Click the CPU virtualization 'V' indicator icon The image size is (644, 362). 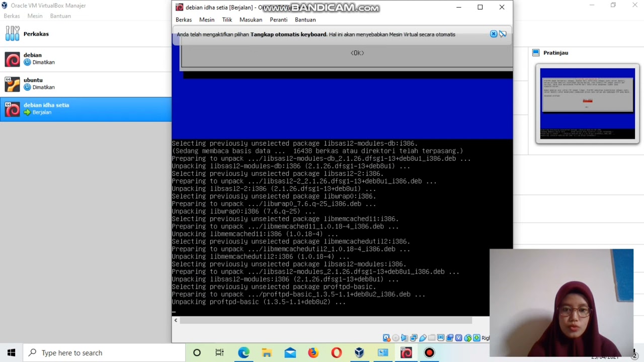459,338
